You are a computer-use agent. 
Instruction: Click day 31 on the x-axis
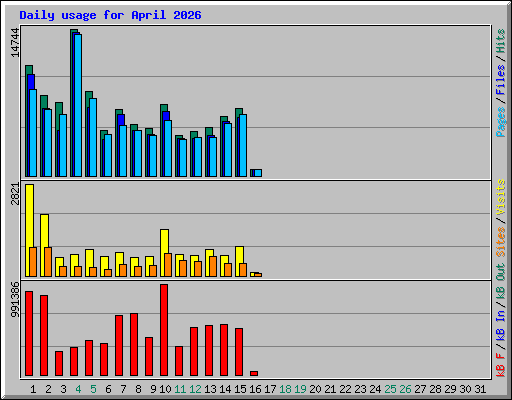point(480,389)
